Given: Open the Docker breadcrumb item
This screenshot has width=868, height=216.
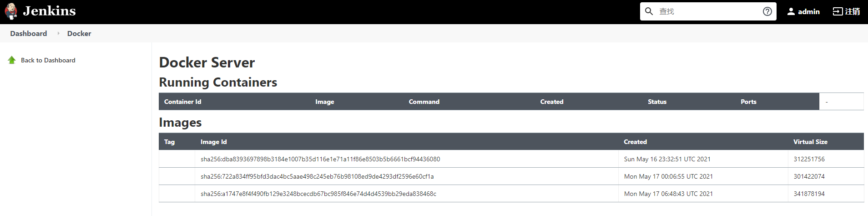Looking at the screenshot, I should pyautogui.click(x=79, y=33).
